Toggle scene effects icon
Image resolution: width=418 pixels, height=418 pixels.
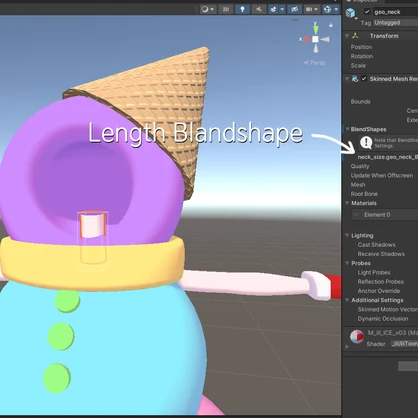[x=273, y=9]
